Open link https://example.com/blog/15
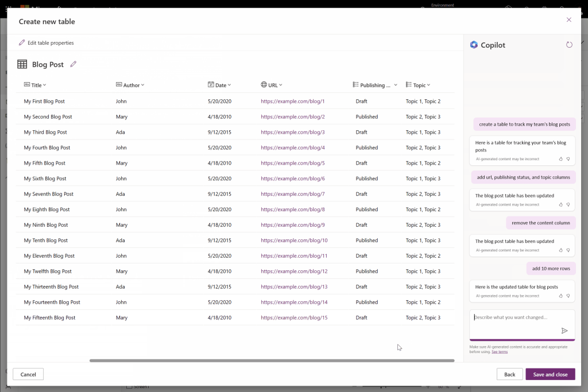Image resolution: width=588 pixels, height=392 pixels. (x=294, y=317)
